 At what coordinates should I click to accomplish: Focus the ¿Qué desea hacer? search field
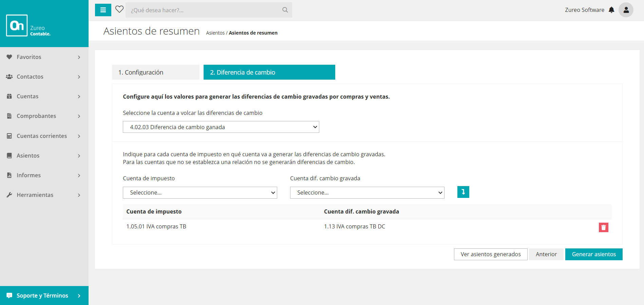204,10
